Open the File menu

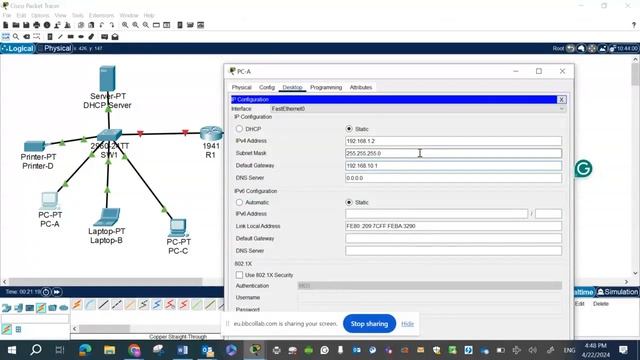click(7, 16)
